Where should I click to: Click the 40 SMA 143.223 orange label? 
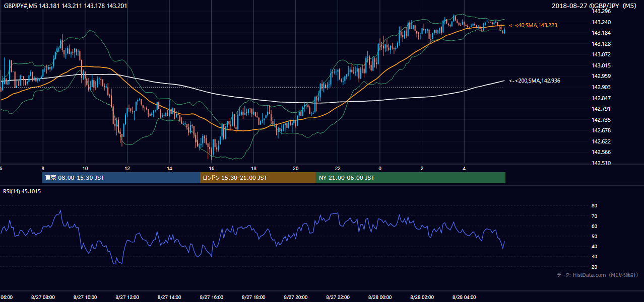533,25
